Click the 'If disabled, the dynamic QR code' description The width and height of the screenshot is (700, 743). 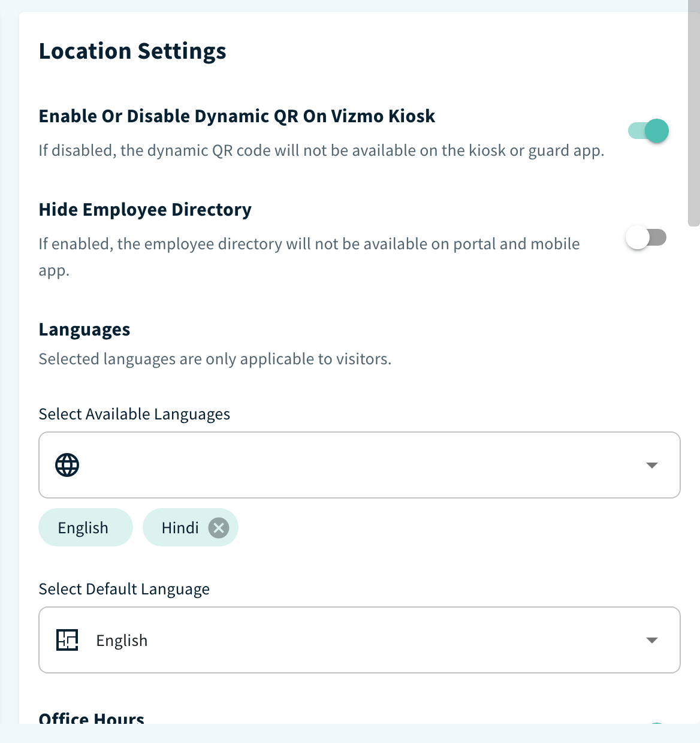click(x=321, y=150)
